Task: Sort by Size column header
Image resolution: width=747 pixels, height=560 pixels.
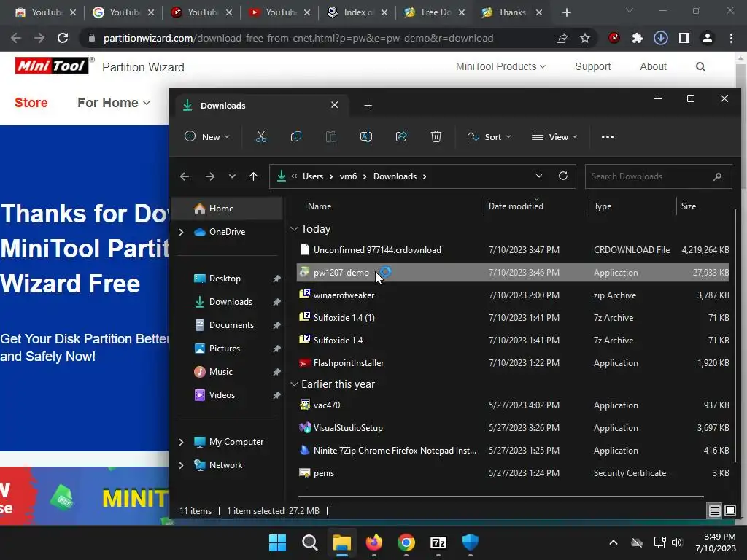Action: (x=689, y=206)
